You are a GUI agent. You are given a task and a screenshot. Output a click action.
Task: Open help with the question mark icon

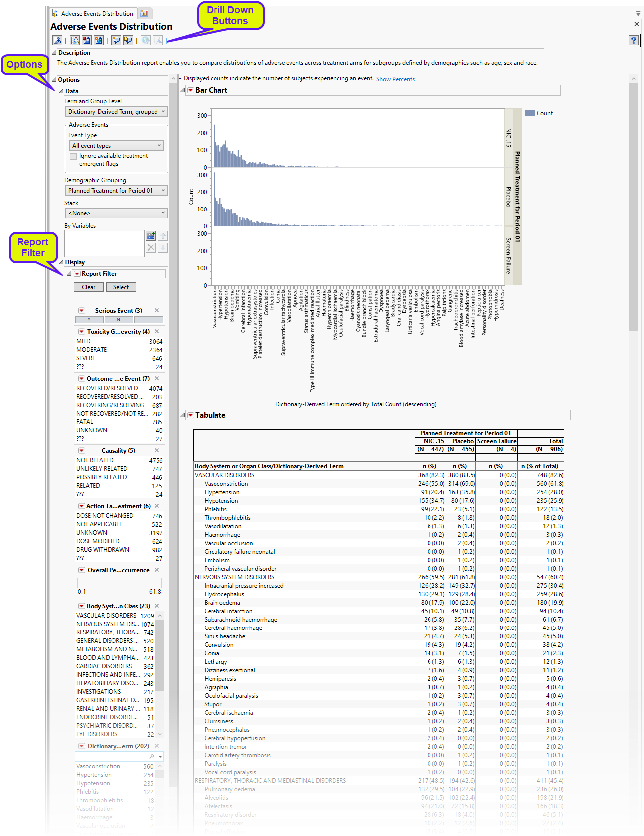[x=633, y=41]
